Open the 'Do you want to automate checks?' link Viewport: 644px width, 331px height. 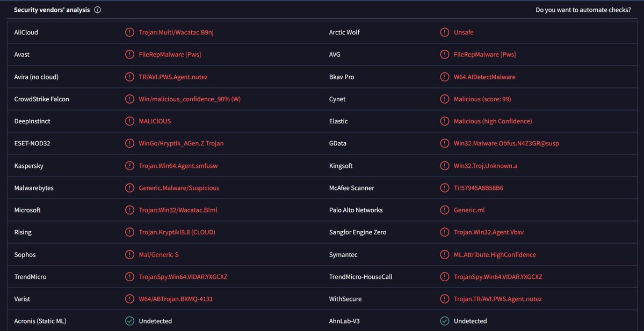(583, 10)
